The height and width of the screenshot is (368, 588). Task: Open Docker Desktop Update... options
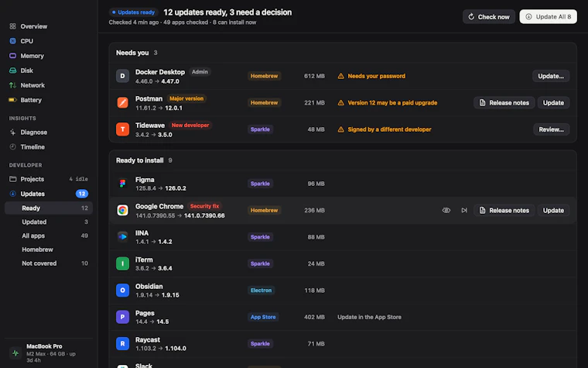coord(551,76)
